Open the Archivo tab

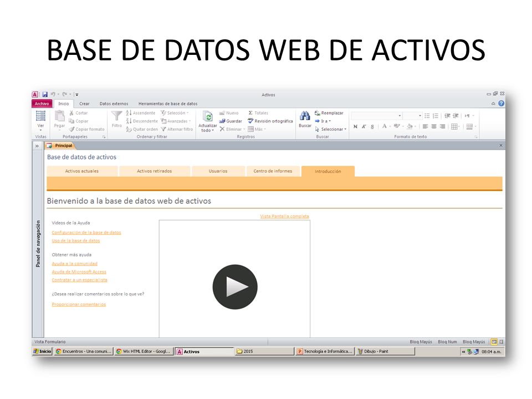coord(42,104)
